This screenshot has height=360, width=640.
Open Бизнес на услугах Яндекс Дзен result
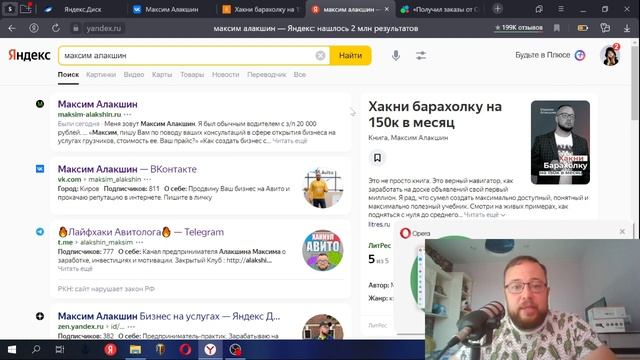click(169, 316)
